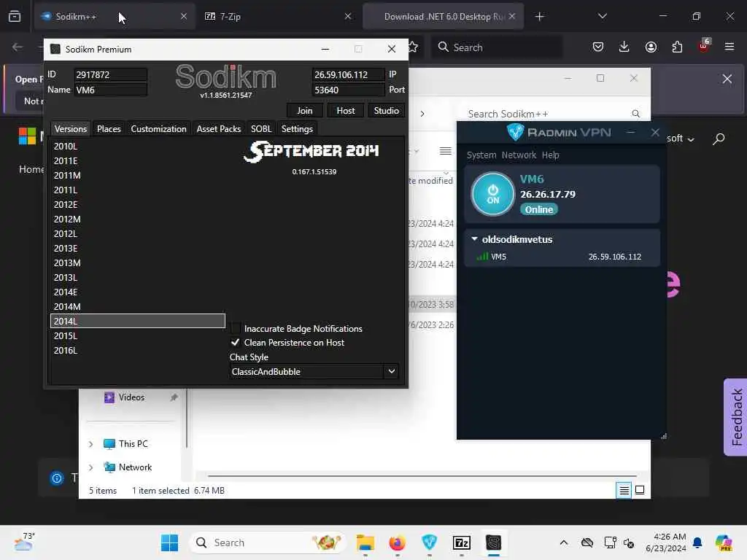Click the Port field 53640
The width and height of the screenshot is (747, 560).
(348, 90)
